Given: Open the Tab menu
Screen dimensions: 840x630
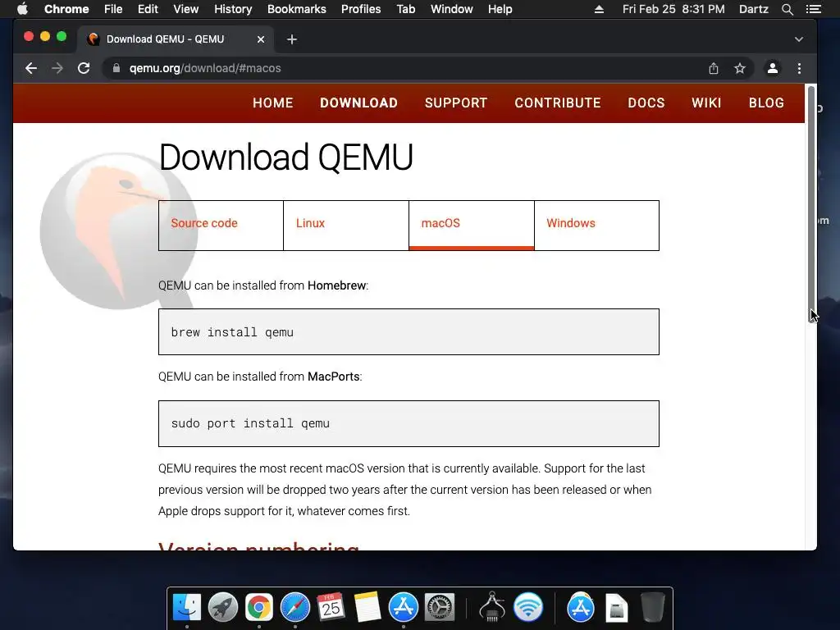Looking at the screenshot, I should [406, 9].
